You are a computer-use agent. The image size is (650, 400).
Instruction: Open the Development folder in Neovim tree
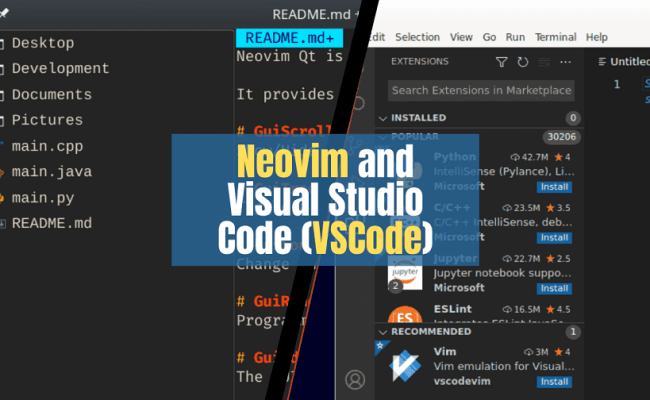click(60, 68)
